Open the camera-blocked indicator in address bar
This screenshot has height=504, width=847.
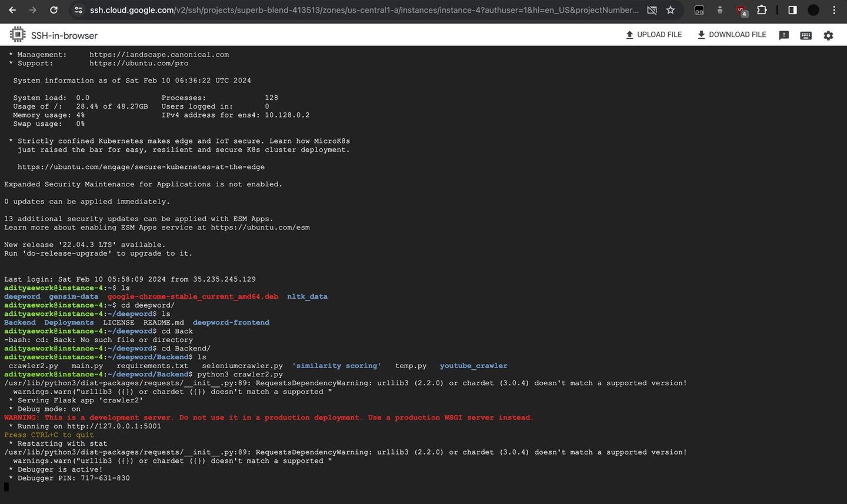[x=652, y=10]
